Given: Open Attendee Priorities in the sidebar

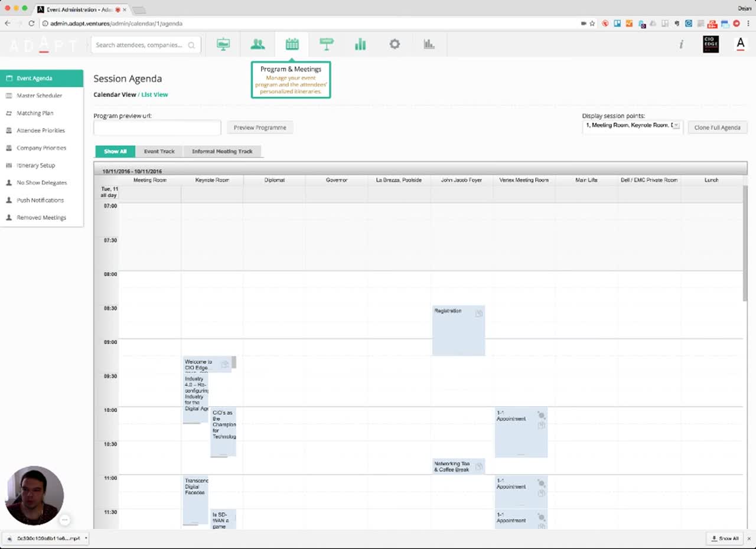Looking at the screenshot, I should (x=41, y=130).
